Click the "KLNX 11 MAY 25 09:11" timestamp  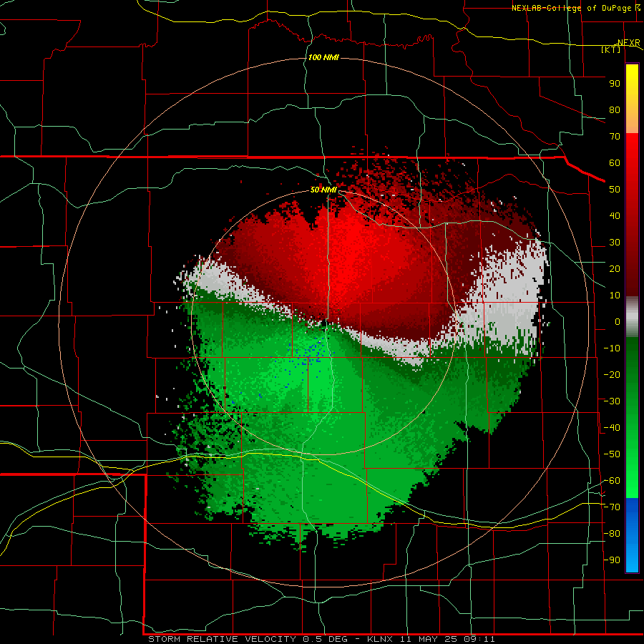point(431,639)
